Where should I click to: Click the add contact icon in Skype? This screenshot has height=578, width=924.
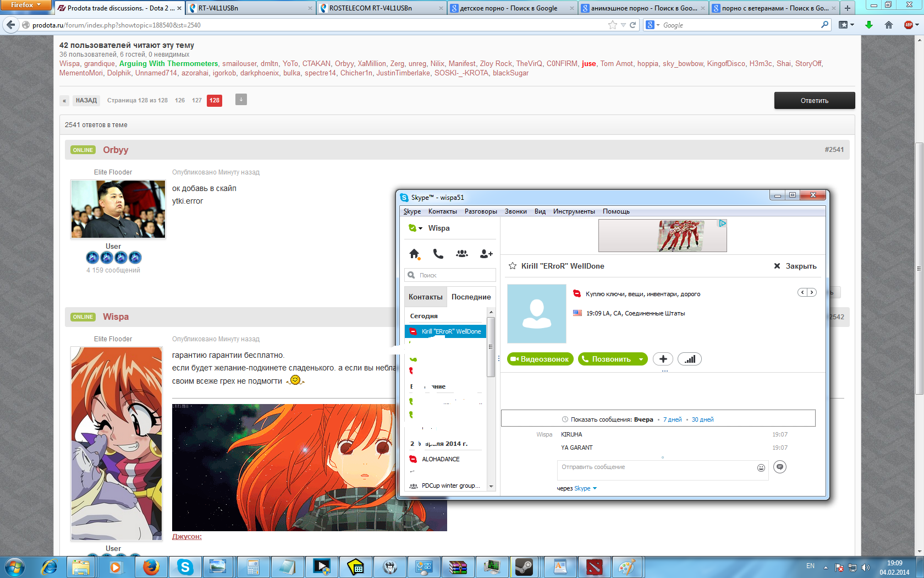(486, 254)
